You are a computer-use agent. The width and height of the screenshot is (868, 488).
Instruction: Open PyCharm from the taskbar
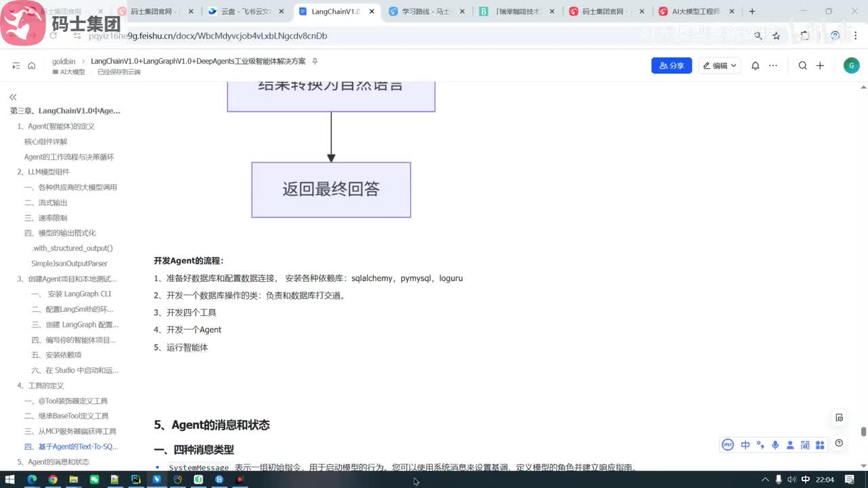click(x=136, y=480)
